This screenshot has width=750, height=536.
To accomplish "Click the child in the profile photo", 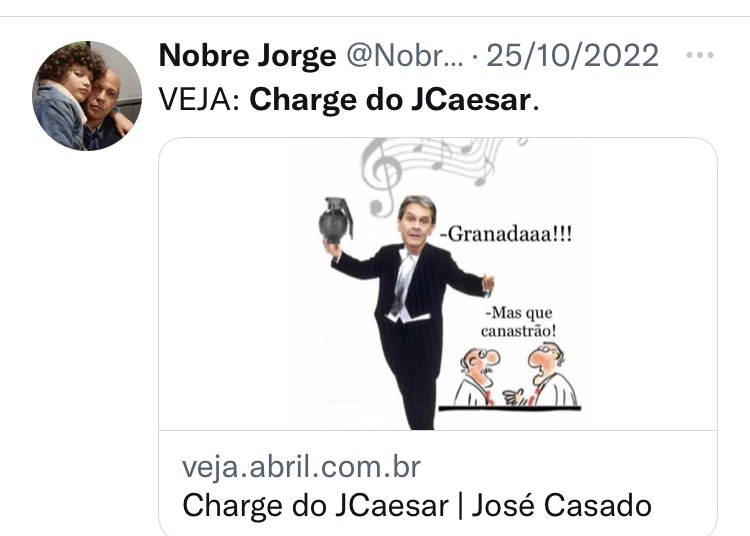I will [65, 96].
